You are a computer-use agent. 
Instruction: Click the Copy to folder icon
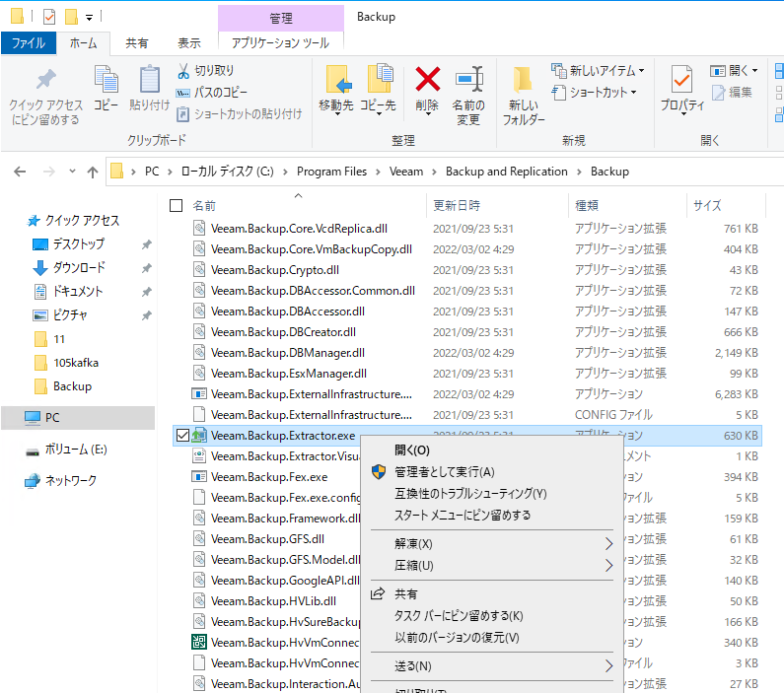click(x=381, y=79)
